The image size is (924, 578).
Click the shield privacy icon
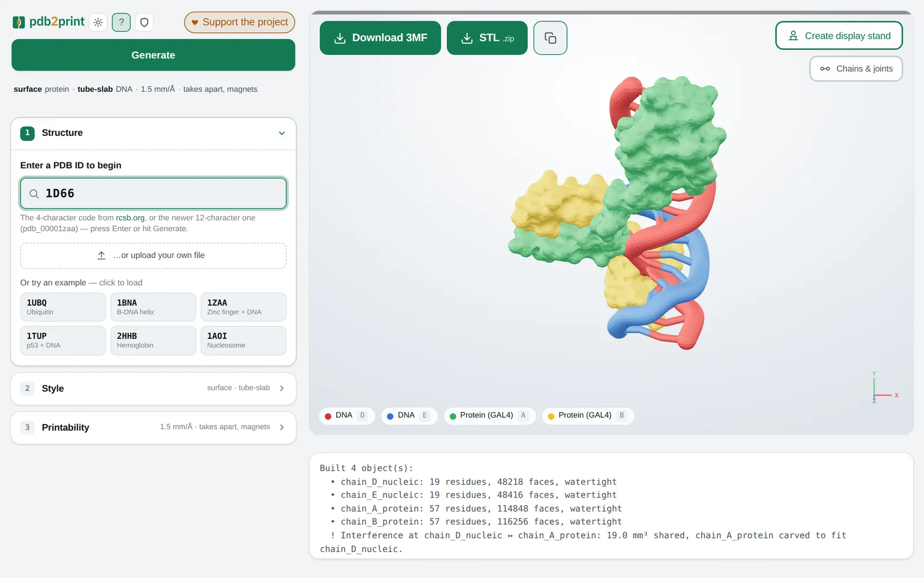144,23
